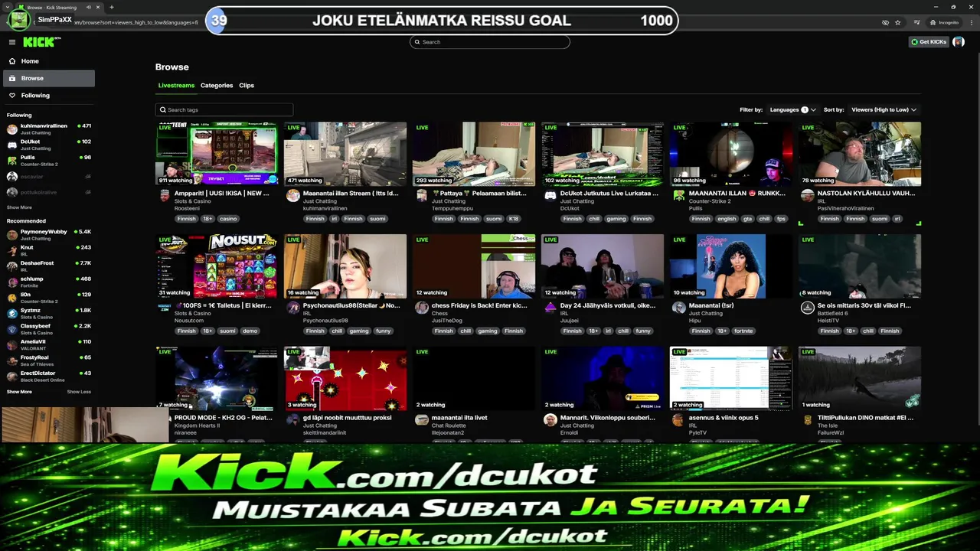Click the Incognito indicator in browser toolbar
The width and height of the screenshot is (980, 551).
point(946,22)
